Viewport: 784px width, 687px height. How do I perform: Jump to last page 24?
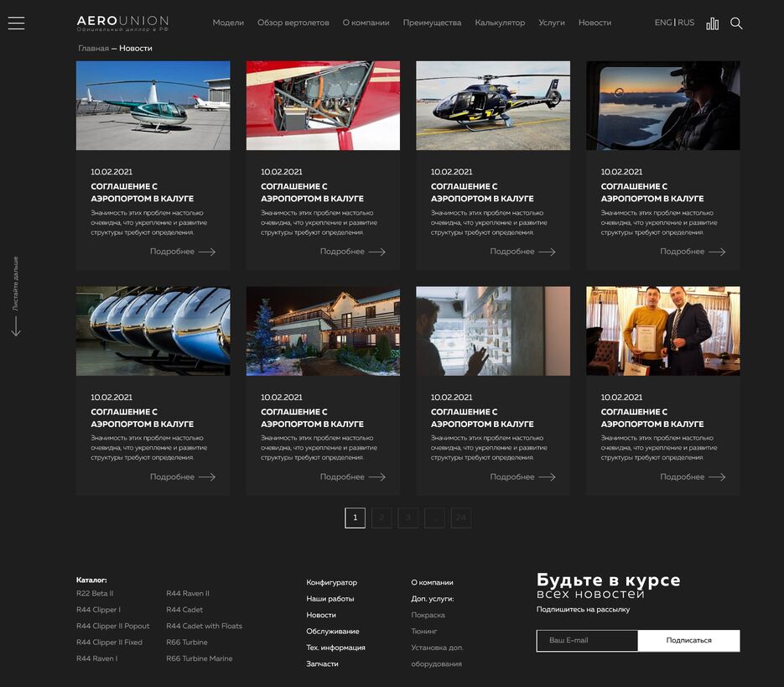coord(460,518)
